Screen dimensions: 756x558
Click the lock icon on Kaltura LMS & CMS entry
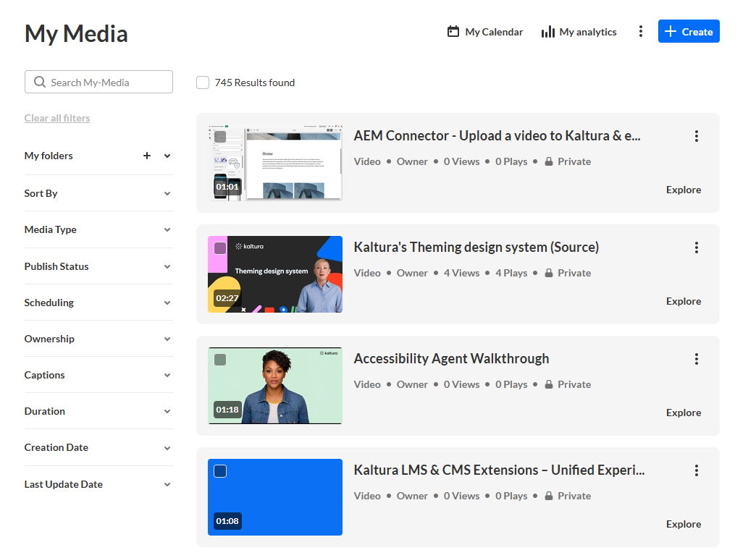[549, 496]
